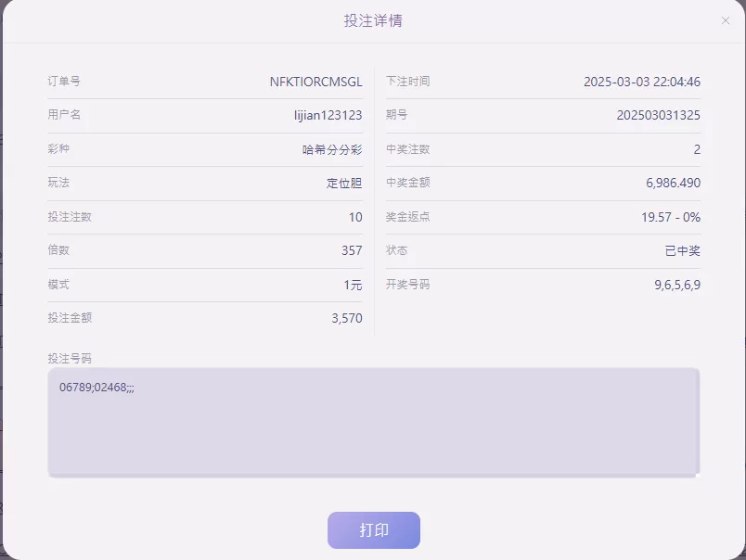
Task: Click the scrollbar edge of bet numbers box
Action: (x=698, y=421)
